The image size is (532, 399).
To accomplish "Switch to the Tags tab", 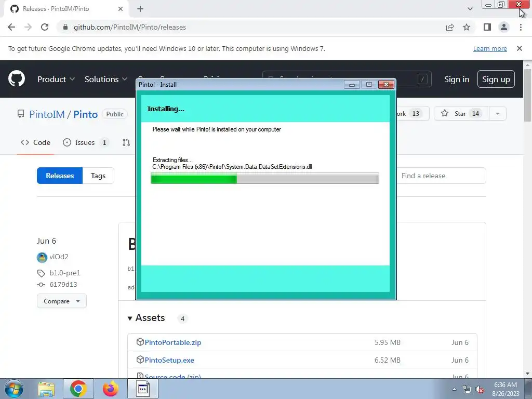I will tap(98, 176).
